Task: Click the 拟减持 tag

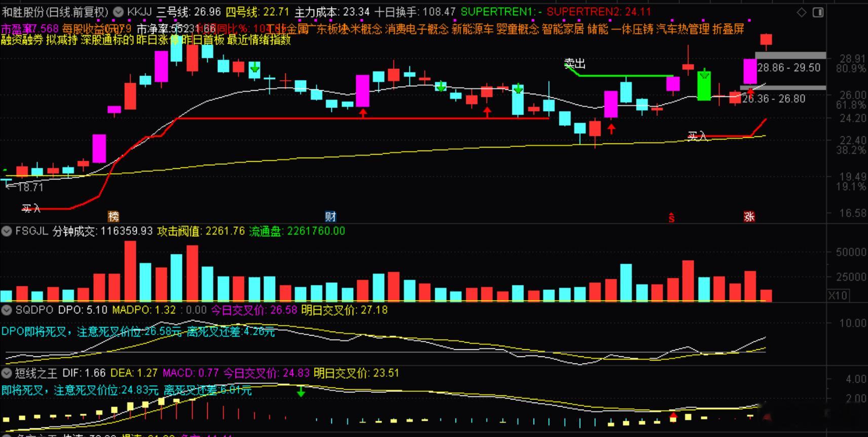Action: [x=62, y=40]
